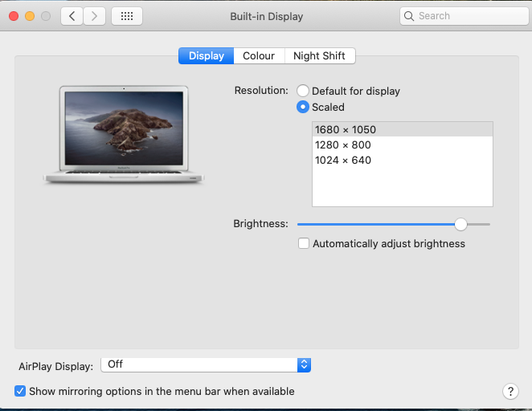Screen dimensions: 532x411
Task: Open the Colour tab
Action: (259, 55)
